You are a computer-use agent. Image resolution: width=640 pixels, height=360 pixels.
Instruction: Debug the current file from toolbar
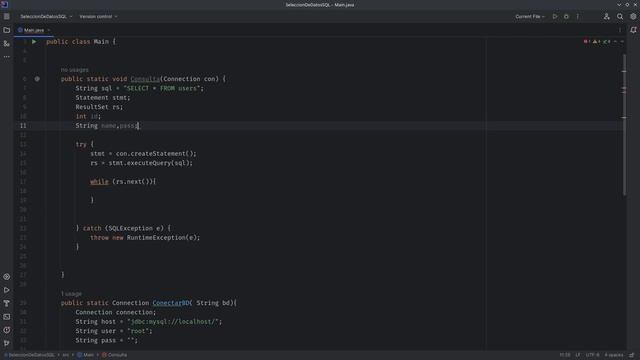566,17
